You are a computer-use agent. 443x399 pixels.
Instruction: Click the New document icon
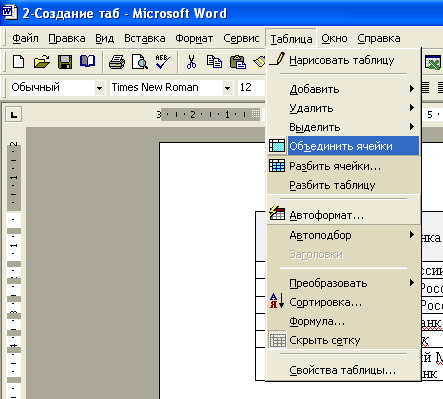tap(19, 62)
